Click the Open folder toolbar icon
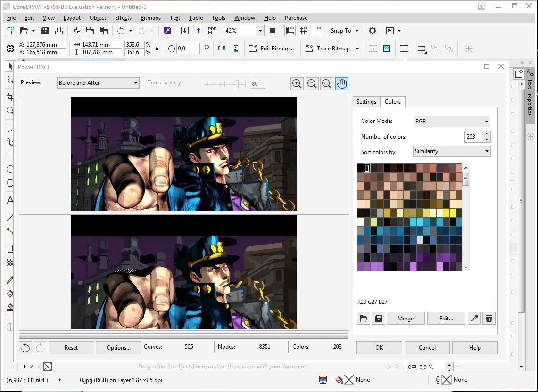 (x=24, y=31)
